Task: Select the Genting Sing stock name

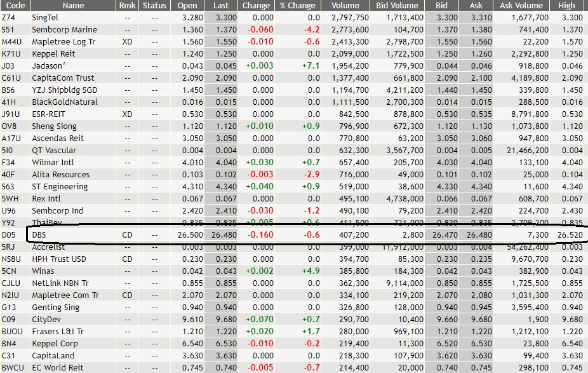Action: [55, 308]
